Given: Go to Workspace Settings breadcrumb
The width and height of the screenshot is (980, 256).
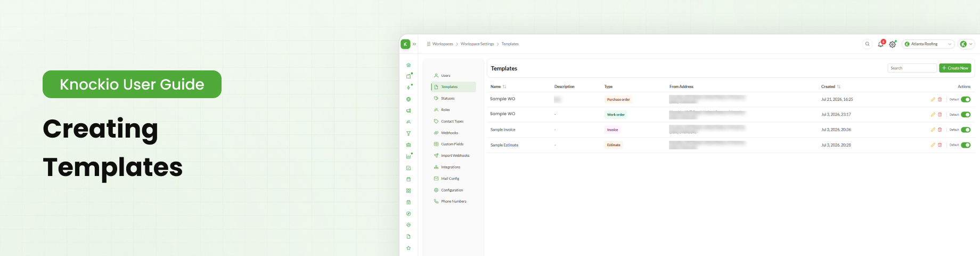Looking at the screenshot, I should coord(477,44).
